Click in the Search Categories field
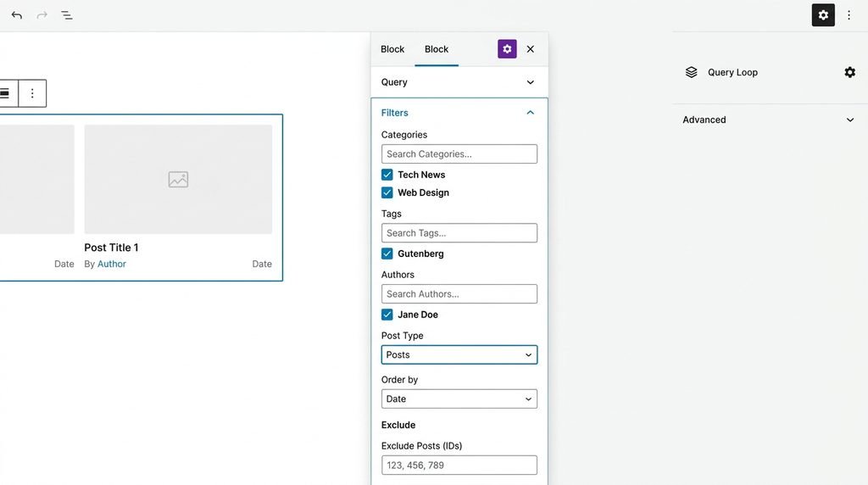The height and width of the screenshot is (485, 868). 459,154
